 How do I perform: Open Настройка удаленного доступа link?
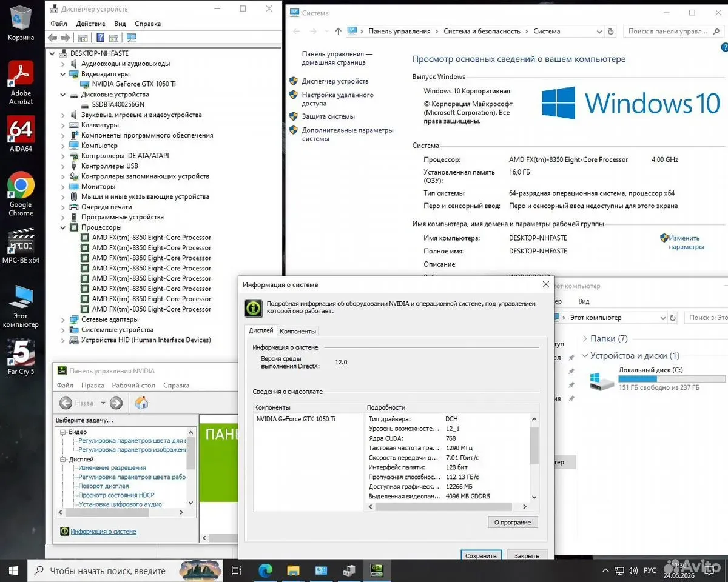[337, 99]
